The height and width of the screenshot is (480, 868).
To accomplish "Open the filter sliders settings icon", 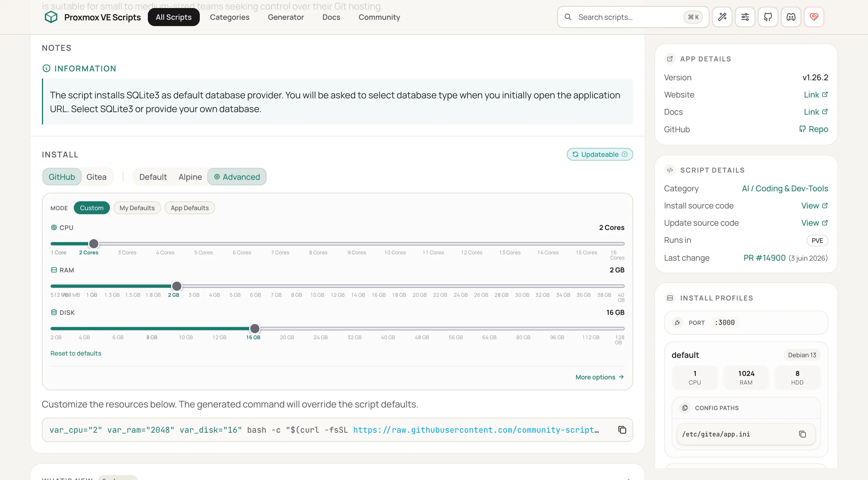I will [745, 17].
